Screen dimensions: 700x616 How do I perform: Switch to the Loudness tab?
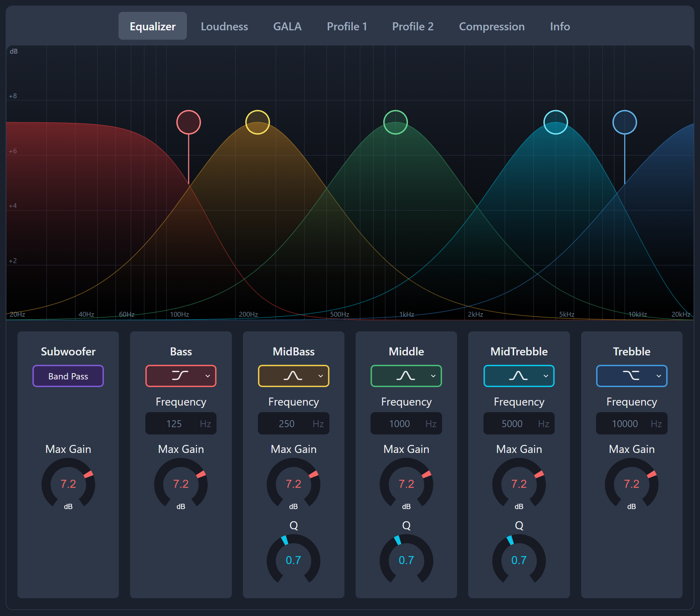(224, 26)
